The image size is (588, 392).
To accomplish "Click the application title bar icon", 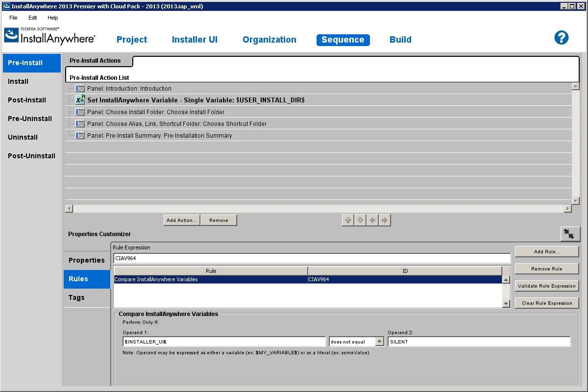I will pyautogui.click(x=6, y=6).
